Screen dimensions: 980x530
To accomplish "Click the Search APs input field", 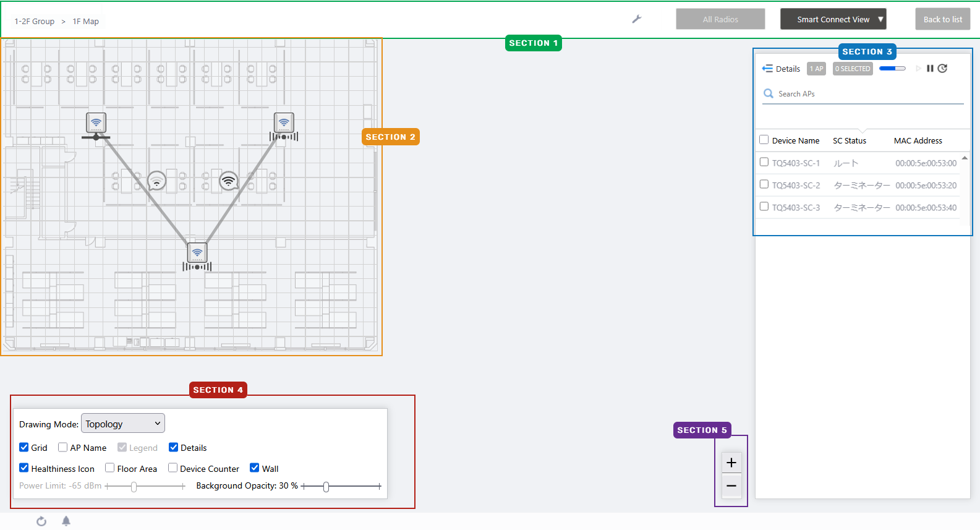I will click(866, 94).
